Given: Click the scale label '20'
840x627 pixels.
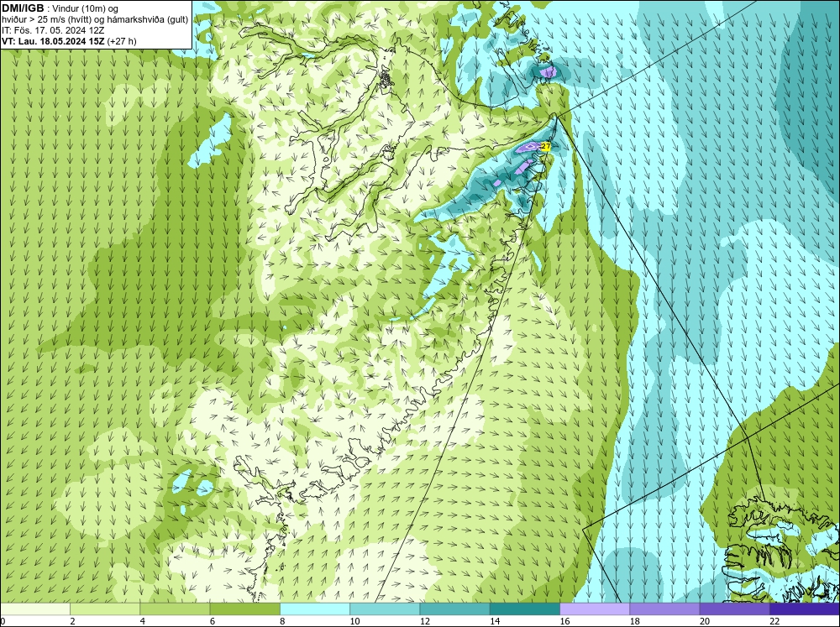Looking at the screenshot, I should pos(705,621).
